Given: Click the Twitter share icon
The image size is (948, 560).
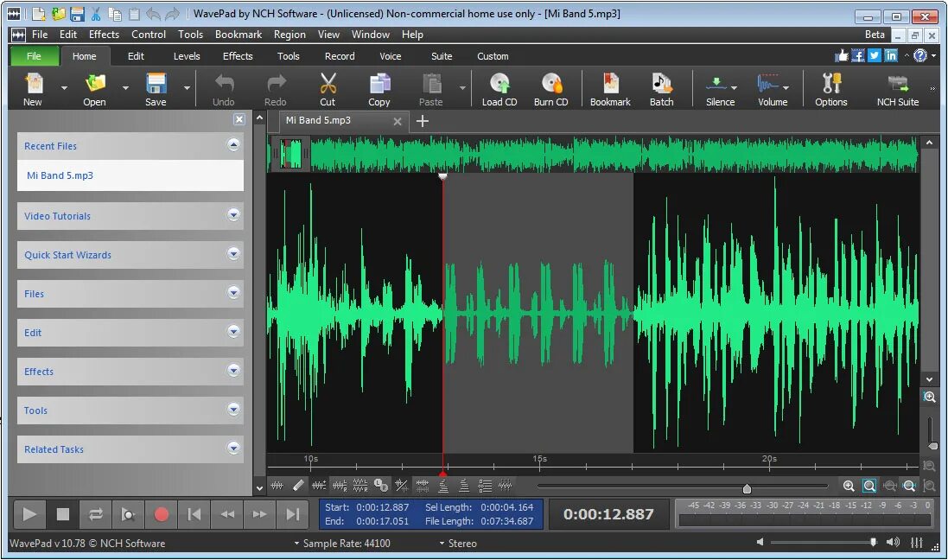Looking at the screenshot, I should [x=875, y=55].
